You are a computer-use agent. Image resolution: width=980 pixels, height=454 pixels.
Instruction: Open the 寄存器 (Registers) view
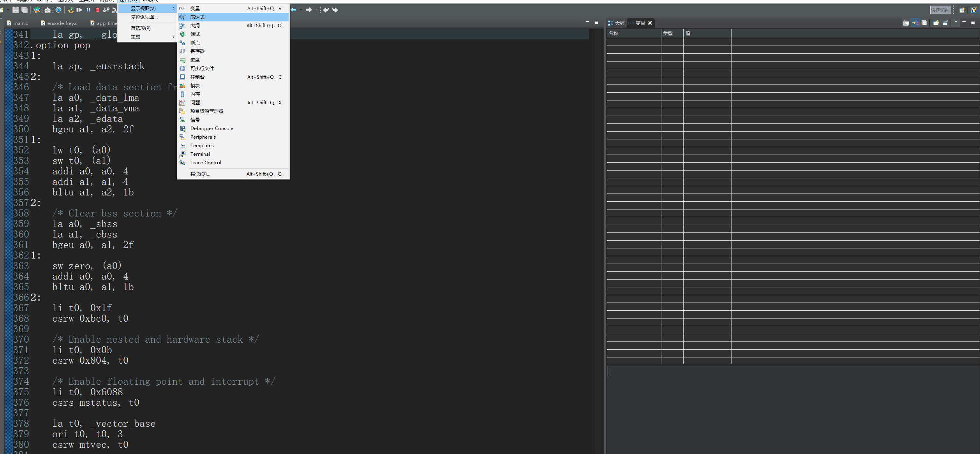tap(233, 51)
